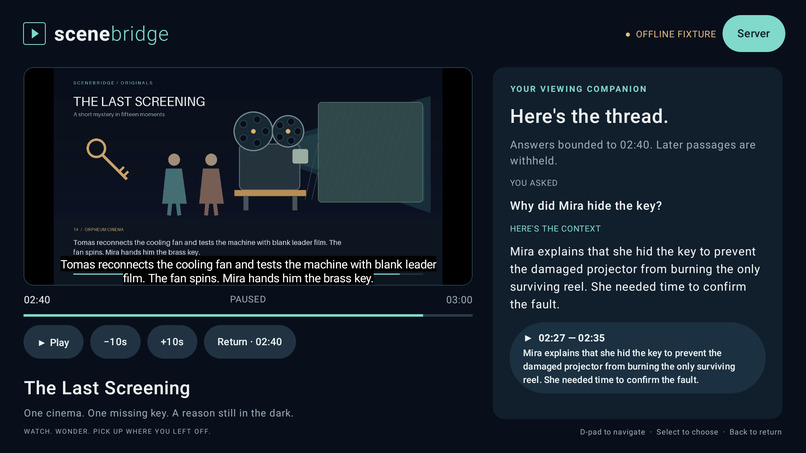Viewport: 806px width, 453px height.
Task: Click the title 'The Last Screening' below player
Action: (107, 388)
